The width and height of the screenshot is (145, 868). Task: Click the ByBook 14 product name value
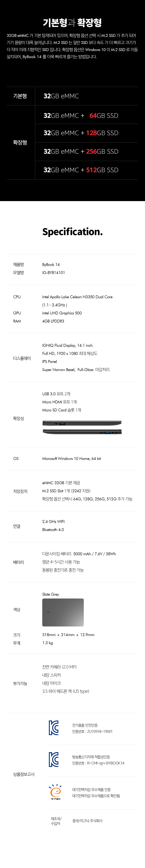point(51,265)
